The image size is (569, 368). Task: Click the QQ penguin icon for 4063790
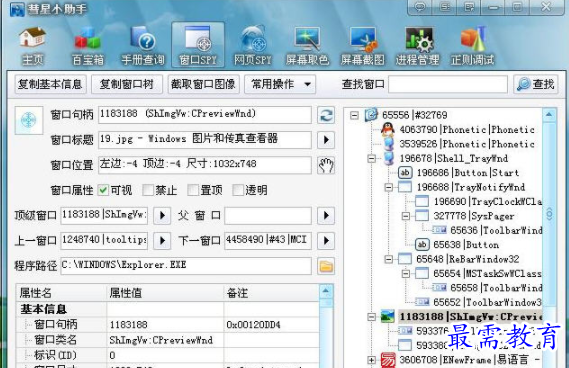click(388, 130)
